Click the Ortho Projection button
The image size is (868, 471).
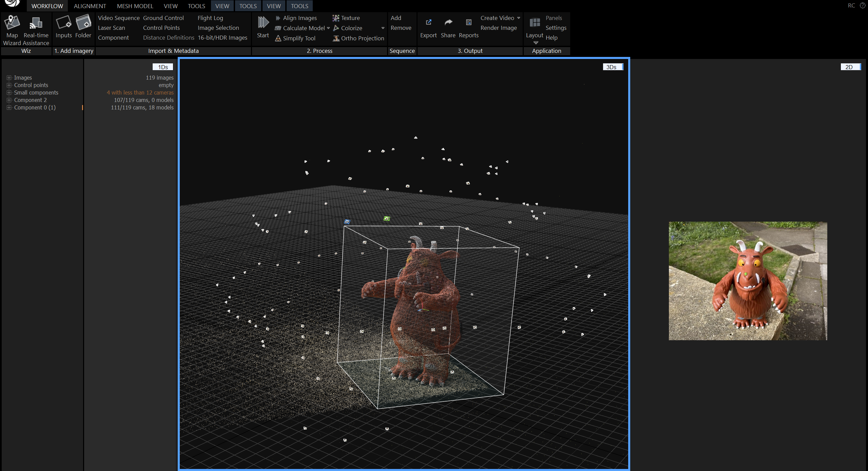coord(362,38)
